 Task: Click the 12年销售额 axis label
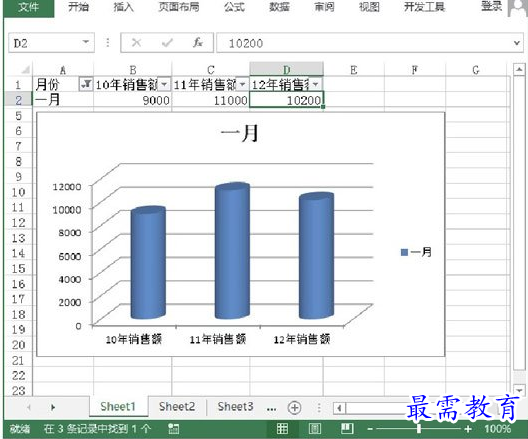pos(302,339)
